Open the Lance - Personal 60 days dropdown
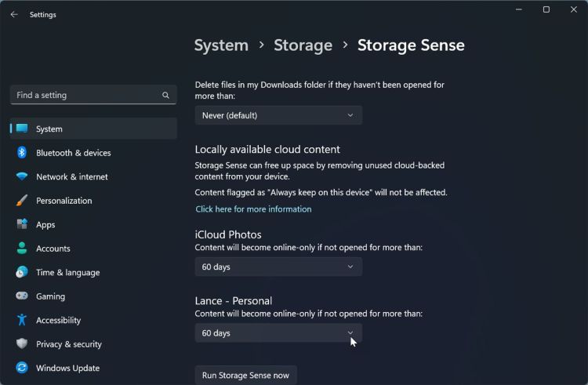The width and height of the screenshot is (588, 385). coord(278,333)
